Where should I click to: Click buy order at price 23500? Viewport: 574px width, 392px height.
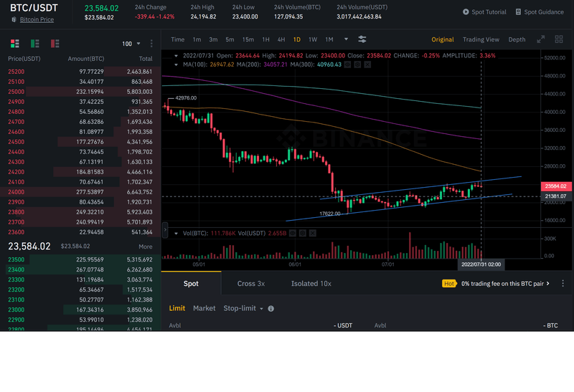80,259
